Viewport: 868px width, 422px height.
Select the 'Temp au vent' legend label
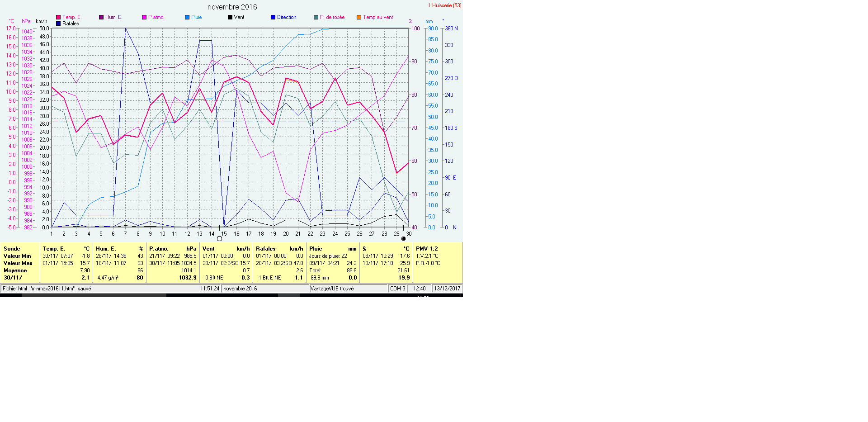tap(378, 17)
